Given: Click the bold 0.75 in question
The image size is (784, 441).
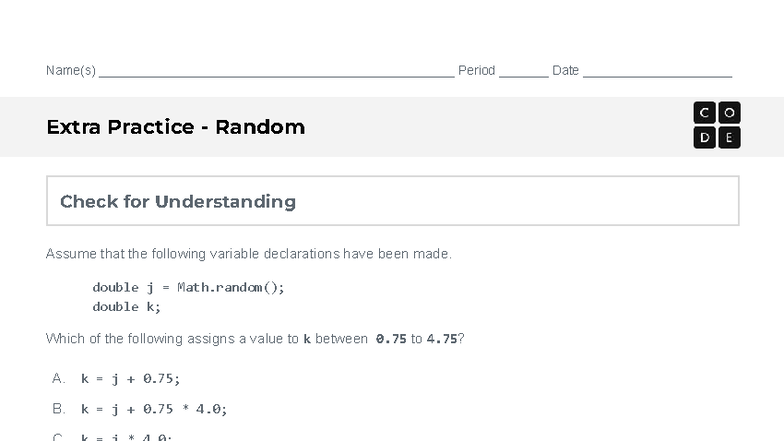Looking at the screenshot, I should tap(391, 339).
